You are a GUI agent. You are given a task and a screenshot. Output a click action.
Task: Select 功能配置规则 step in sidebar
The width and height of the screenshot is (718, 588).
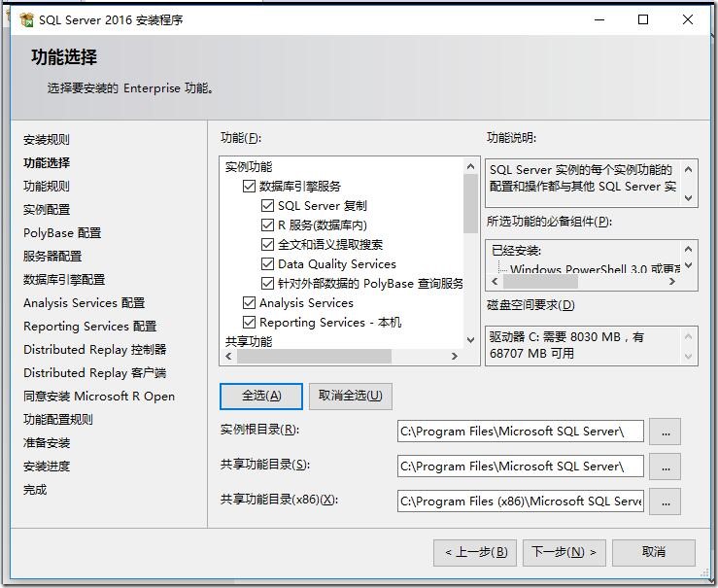pyautogui.click(x=58, y=420)
